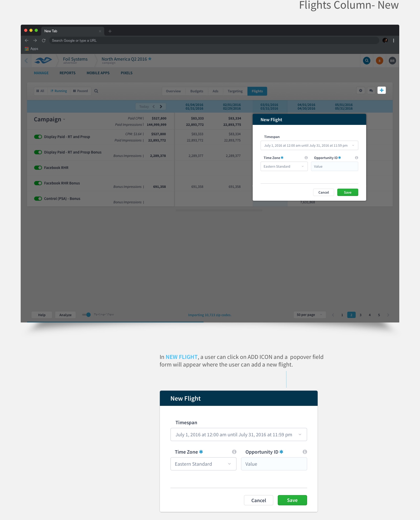420x520 pixels.
Task: Open the orange notifications badge showing 8
Action: [379, 61]
